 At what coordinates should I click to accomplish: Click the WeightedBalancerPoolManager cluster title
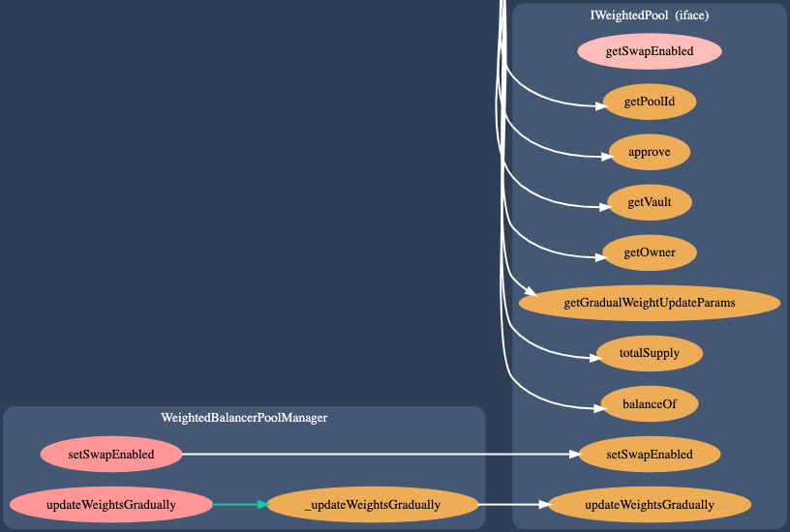[244, 418]
